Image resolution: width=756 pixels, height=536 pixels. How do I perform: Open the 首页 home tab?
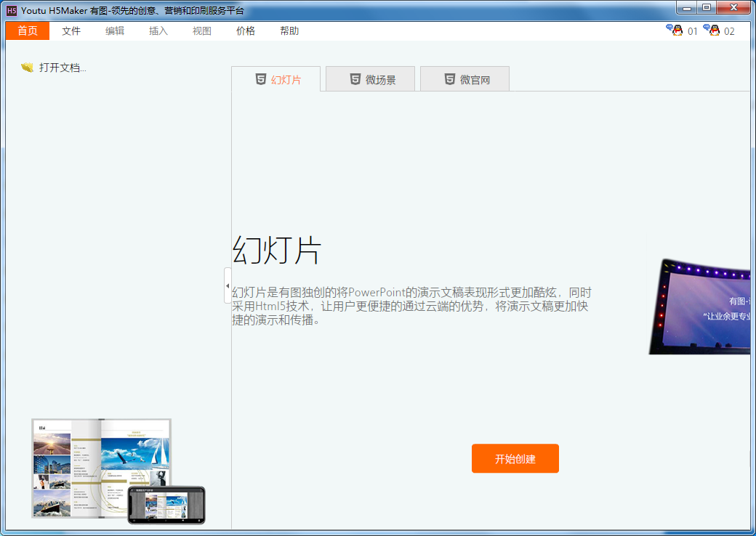[28, 31]
